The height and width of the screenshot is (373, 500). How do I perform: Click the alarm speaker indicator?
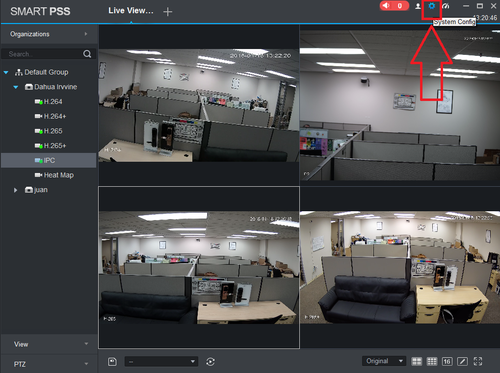click(x=394, y=6)
